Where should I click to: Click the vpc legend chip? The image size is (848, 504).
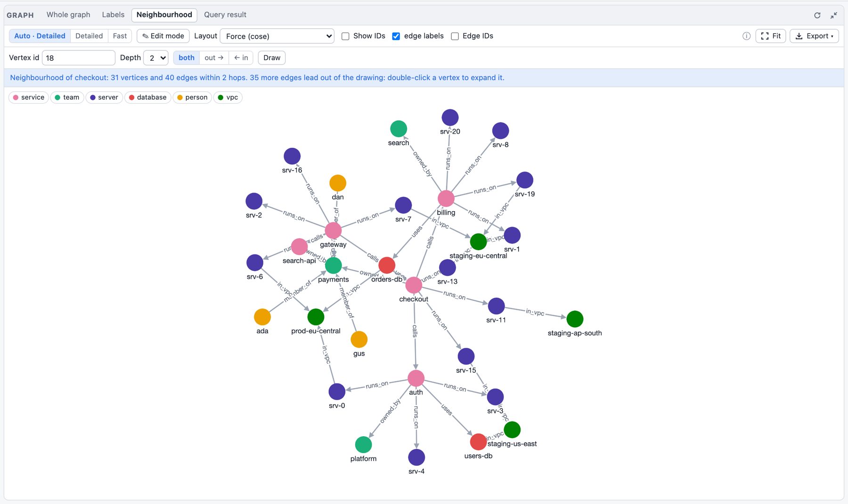228,98
